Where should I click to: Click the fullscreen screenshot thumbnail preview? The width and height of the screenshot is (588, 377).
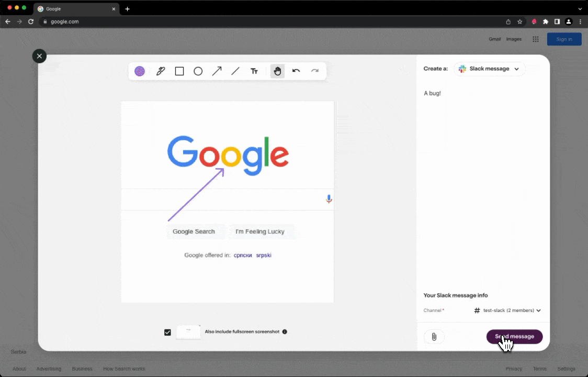(188, 332)
